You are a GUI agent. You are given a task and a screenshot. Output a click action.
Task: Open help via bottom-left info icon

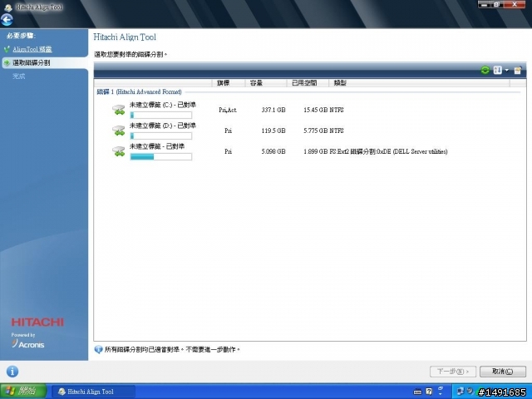coord(12,372)
